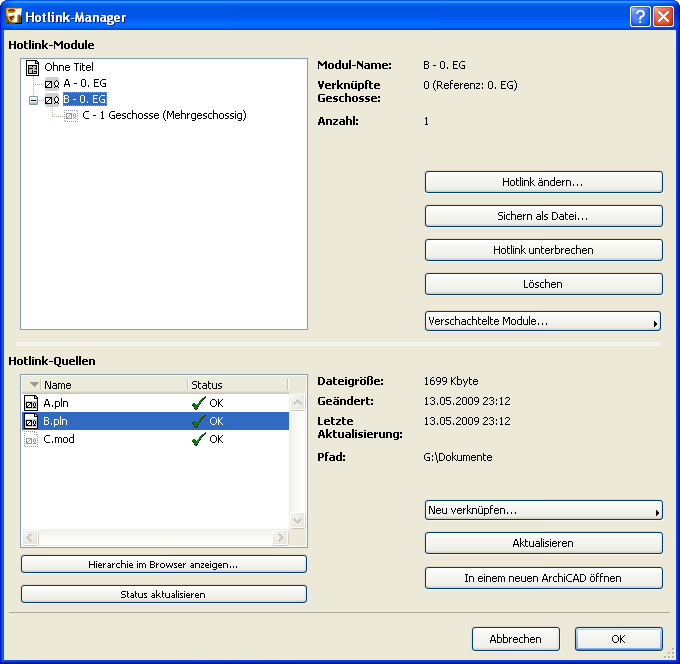Click the OK status text of A.pln
680x664 pixels.
(x=216, y=403)
